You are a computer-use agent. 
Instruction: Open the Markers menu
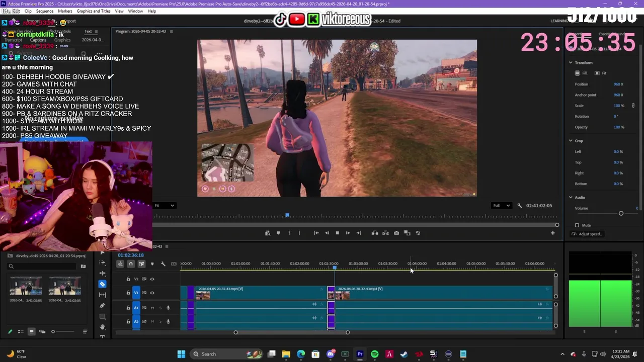click(x=65, y=11)
